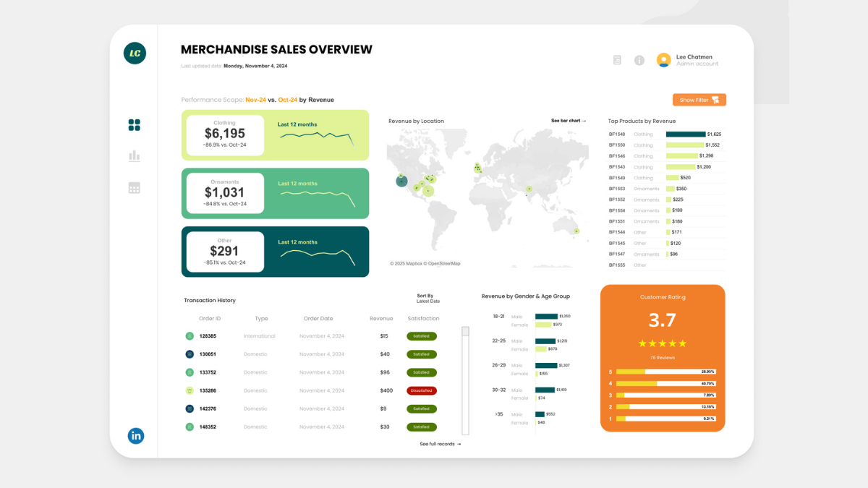Open the dashboard grid view icon
This screenshot has width=868, height=488.
pyautogui.click(x=134, y=125)
